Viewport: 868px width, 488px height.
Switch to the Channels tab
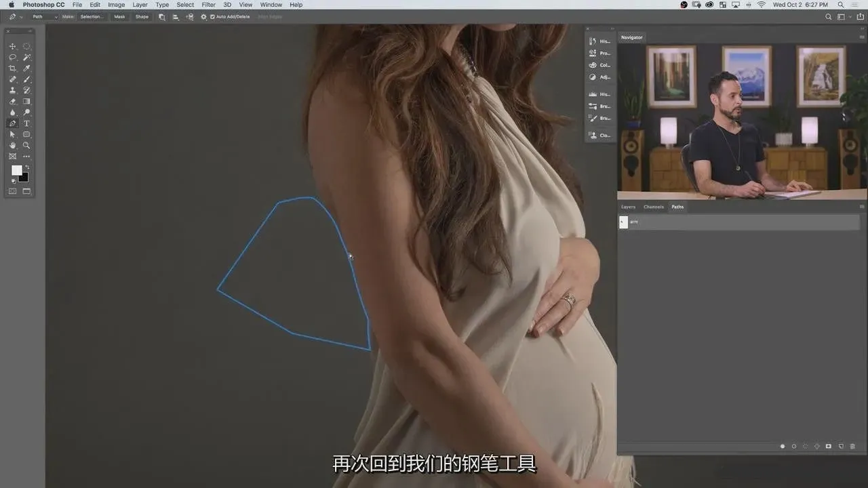[653, 207]
